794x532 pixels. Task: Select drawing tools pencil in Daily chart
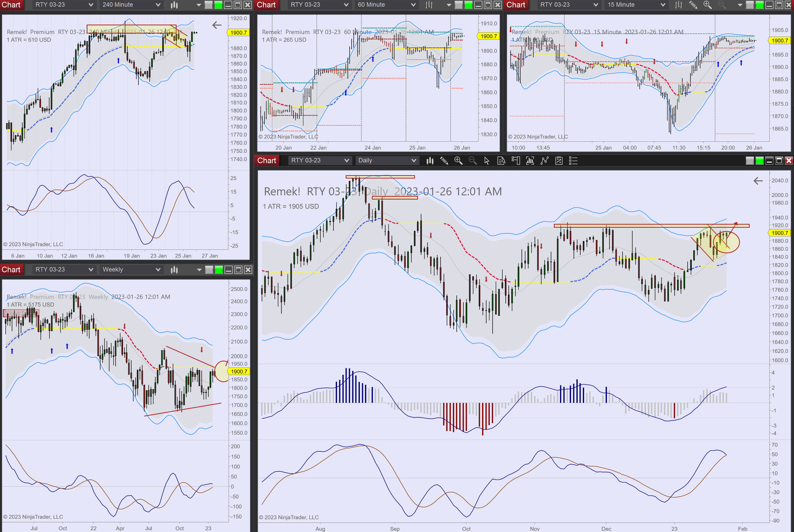[444, 161]
